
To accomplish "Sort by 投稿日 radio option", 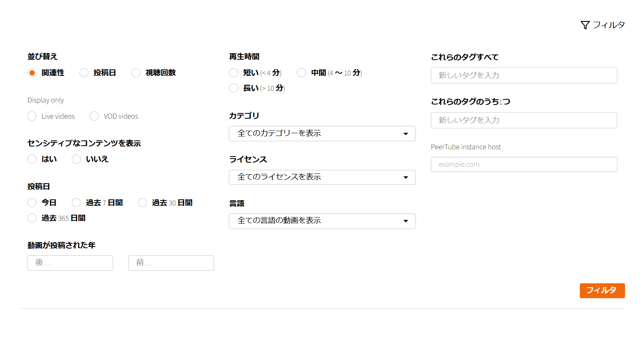I will click(x=84, y=73).
